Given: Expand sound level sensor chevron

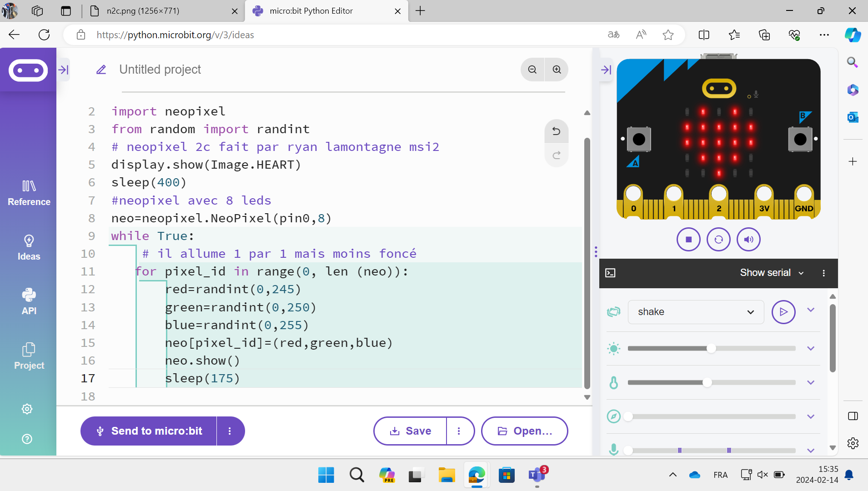Looking at the screenshot, I should point(811,451).
